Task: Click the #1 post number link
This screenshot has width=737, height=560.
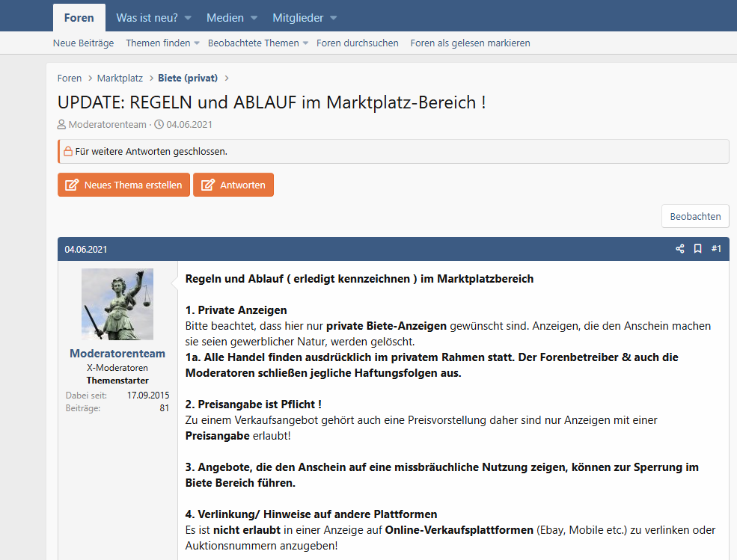Action: [716, 249]
